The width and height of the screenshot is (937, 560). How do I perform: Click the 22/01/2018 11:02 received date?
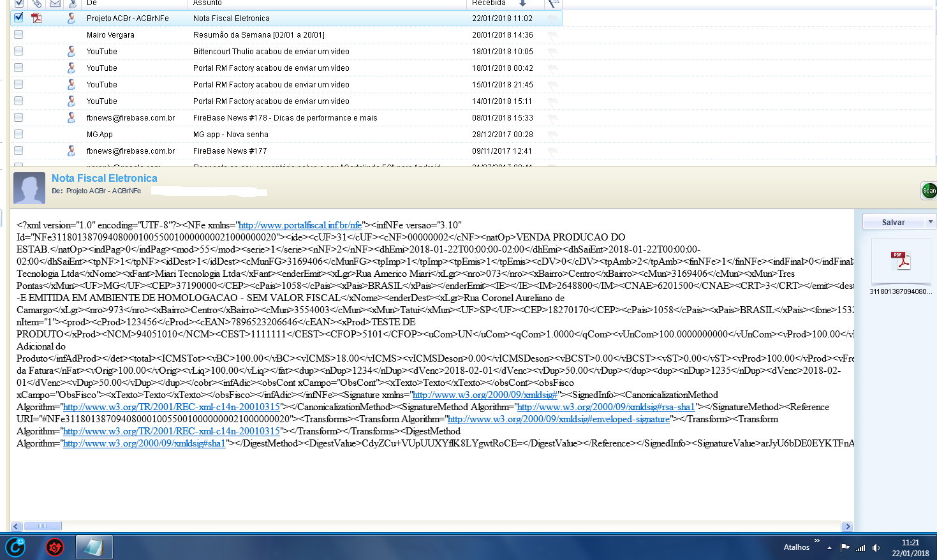pyautogui.click(x=502, y=18)
